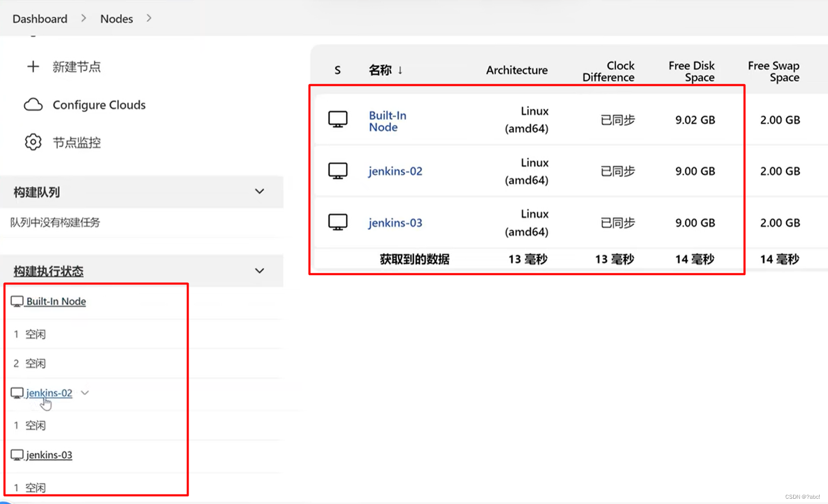Click 13 毫秒 under Architecture column
Viewport: 828px width, 504px height.
[x=528, y=259]
